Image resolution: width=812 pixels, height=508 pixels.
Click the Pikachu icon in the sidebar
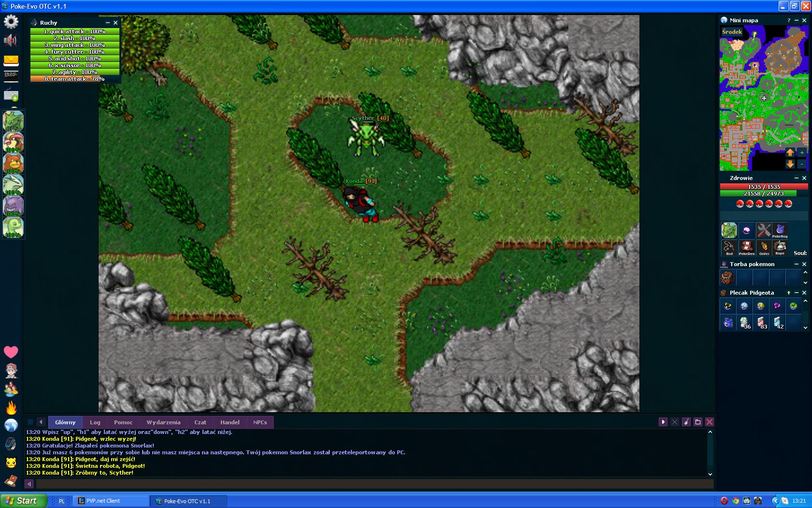[11, 463]
